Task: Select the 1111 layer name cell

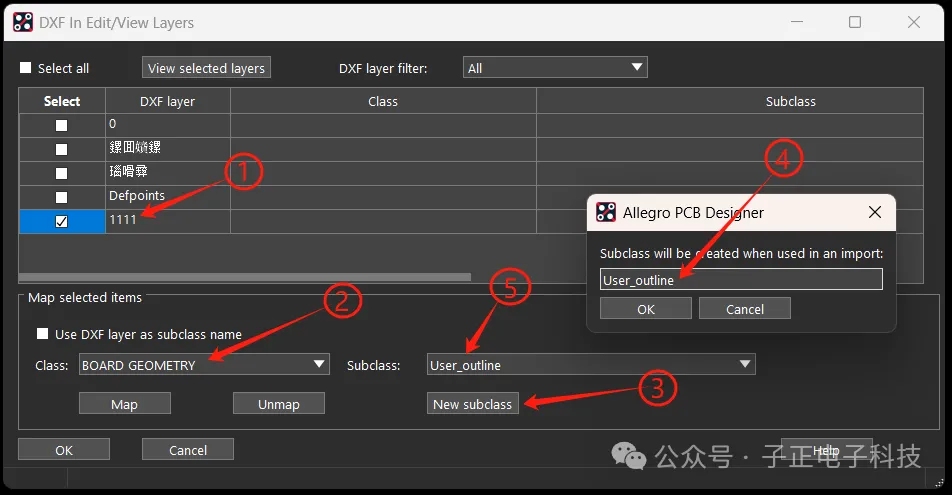Action: (168, 221)
